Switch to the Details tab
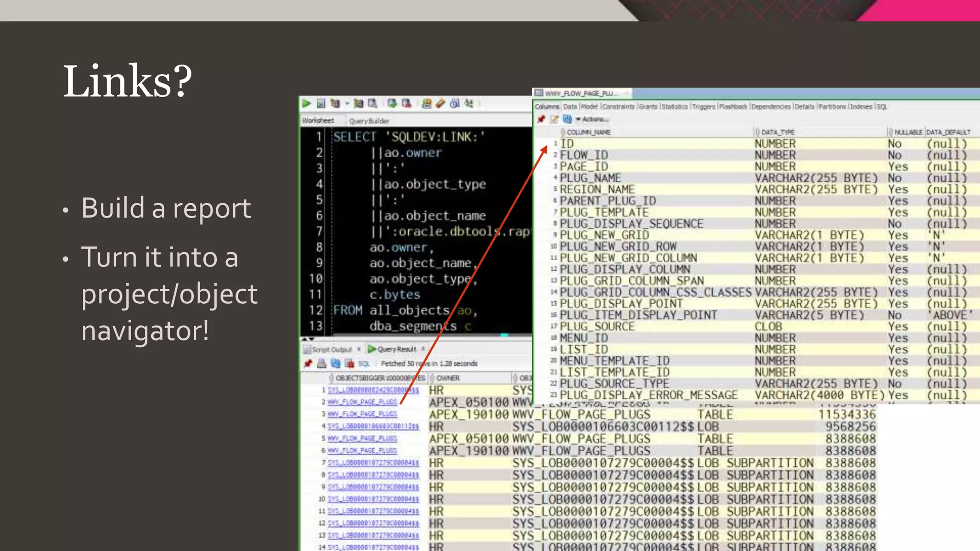Image resolution: width=980 pixels, height=551 pixels. pyautogui.click(x=804, y=107)
